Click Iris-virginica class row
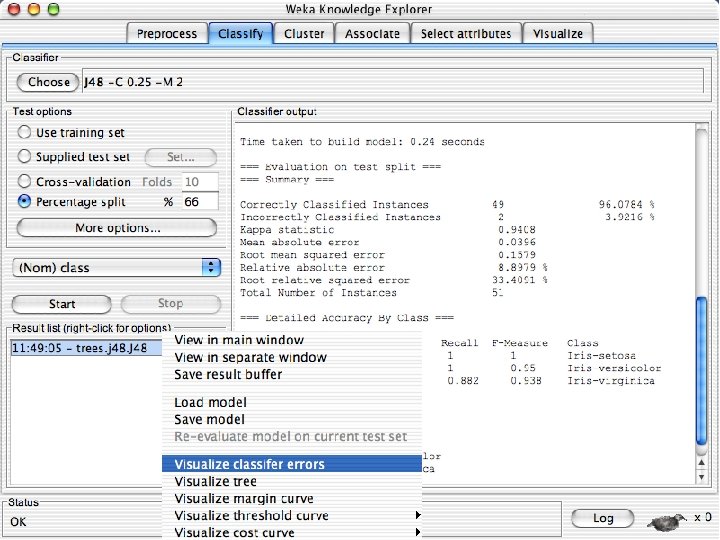 click(x=551, y=381)
